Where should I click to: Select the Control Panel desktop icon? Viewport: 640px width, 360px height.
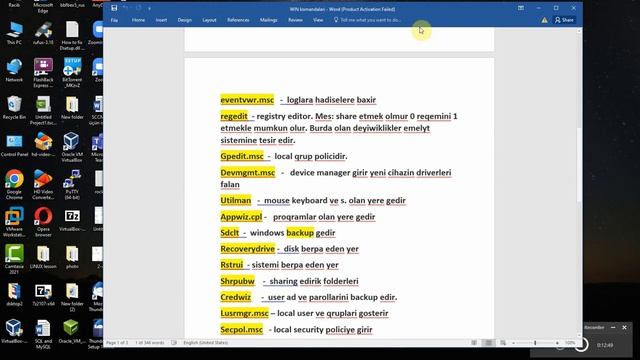tap(14, 145)
